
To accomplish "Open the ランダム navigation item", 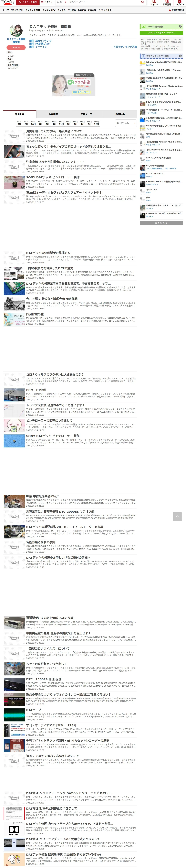I will click(x=61, y=10).
